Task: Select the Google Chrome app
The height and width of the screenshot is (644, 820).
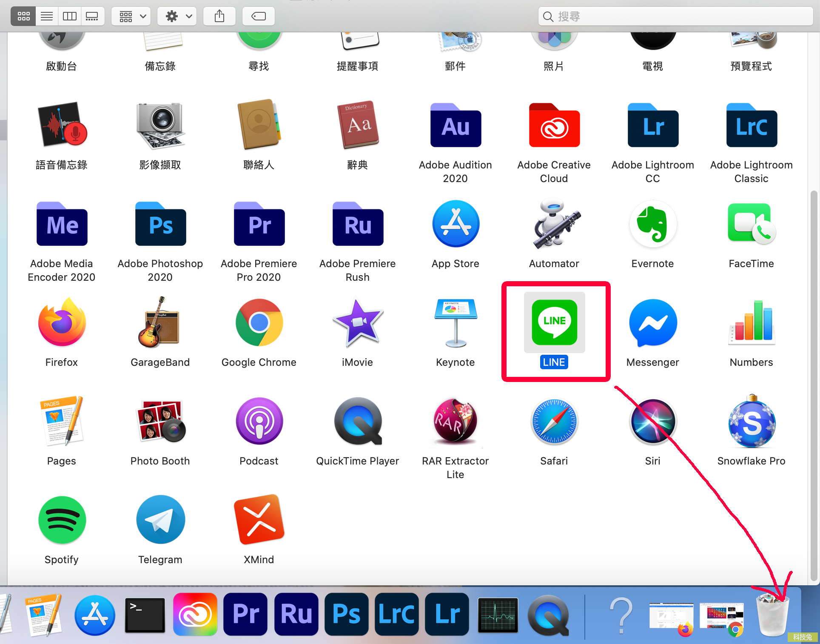Action: pyautogui.click(x=259, y=322)
